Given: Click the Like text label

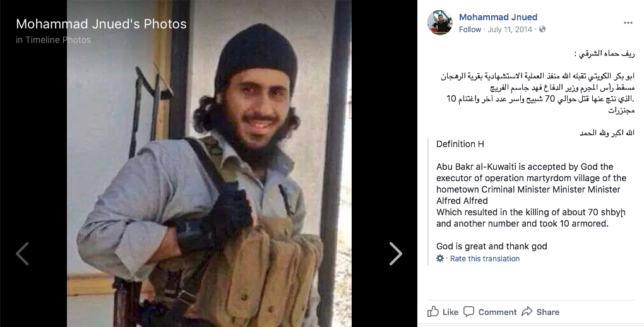Looking at the screenshot, I should click(450, 312).
